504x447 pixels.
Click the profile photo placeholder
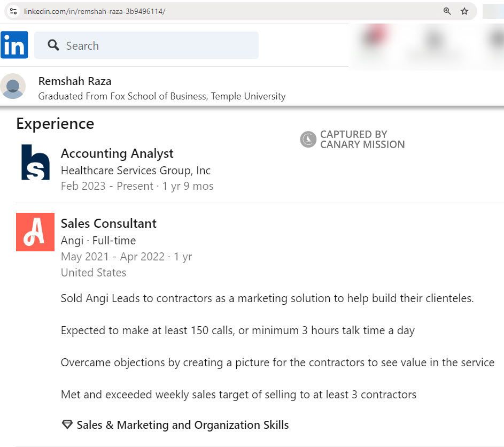tap(13, 86)
